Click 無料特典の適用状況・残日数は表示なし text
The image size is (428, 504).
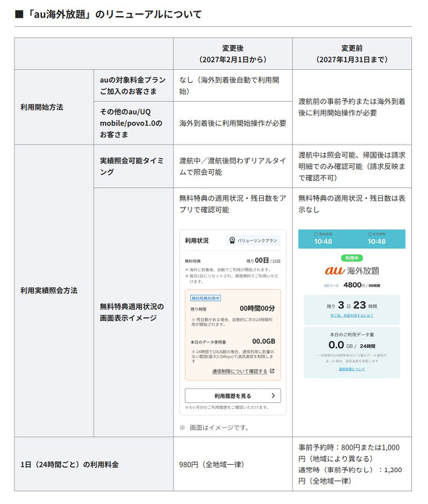352,204
